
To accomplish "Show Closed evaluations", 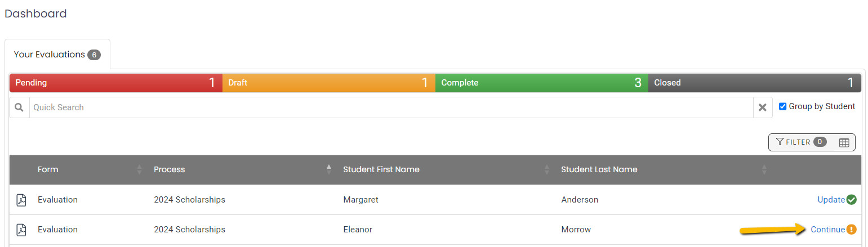I will tap(755, 83).
